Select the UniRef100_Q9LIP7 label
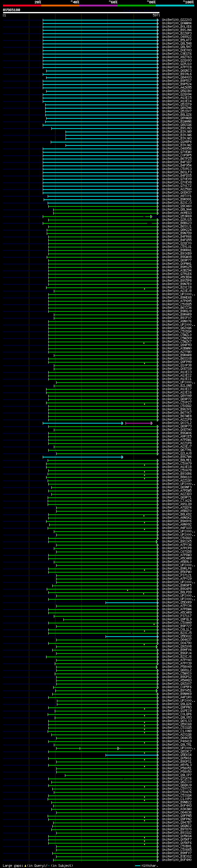 click(177, 776)
